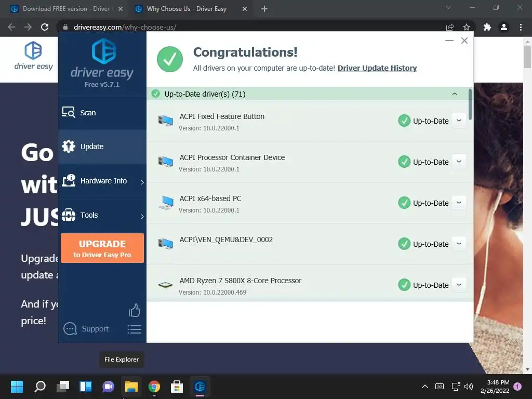Click the large green Congratulations checkmark
Viewport: 532px width, 399px height.
pyautogui.click(x=170, y=59)
